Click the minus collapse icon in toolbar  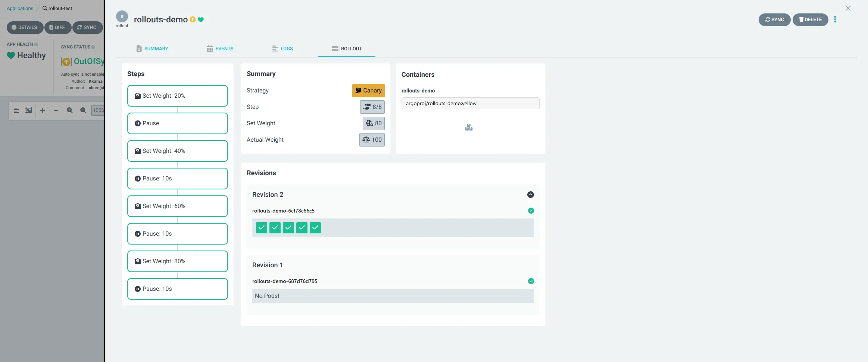pos(56,110)
